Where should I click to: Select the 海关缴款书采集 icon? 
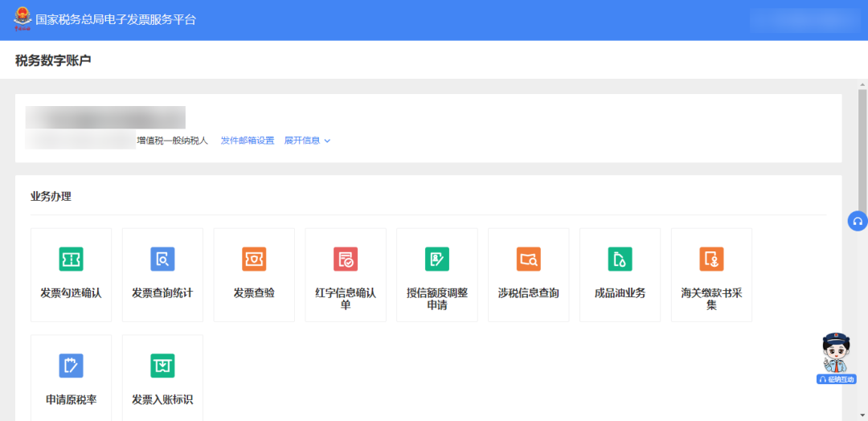[711, 260]
